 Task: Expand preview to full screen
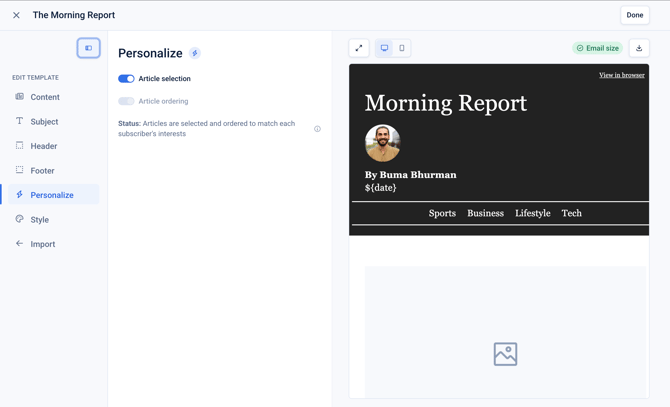[x=359, y=48]
